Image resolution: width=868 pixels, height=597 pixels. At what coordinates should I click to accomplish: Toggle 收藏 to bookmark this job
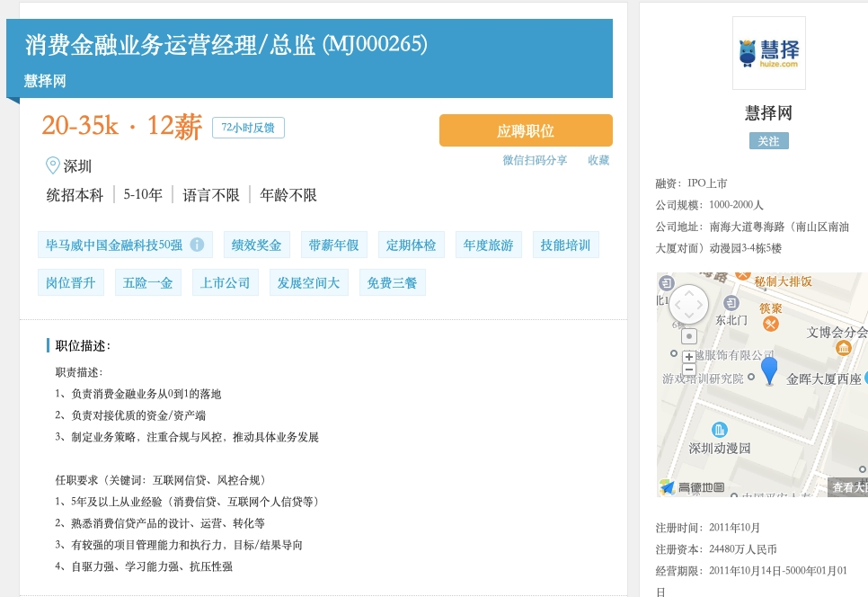(x=598, y=160)
